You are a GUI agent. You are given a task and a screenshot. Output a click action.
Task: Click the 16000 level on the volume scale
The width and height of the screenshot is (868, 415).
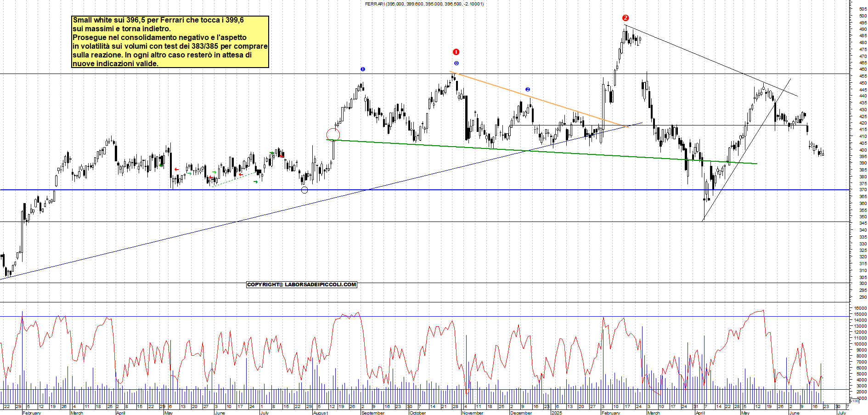(x=861, y=308)
